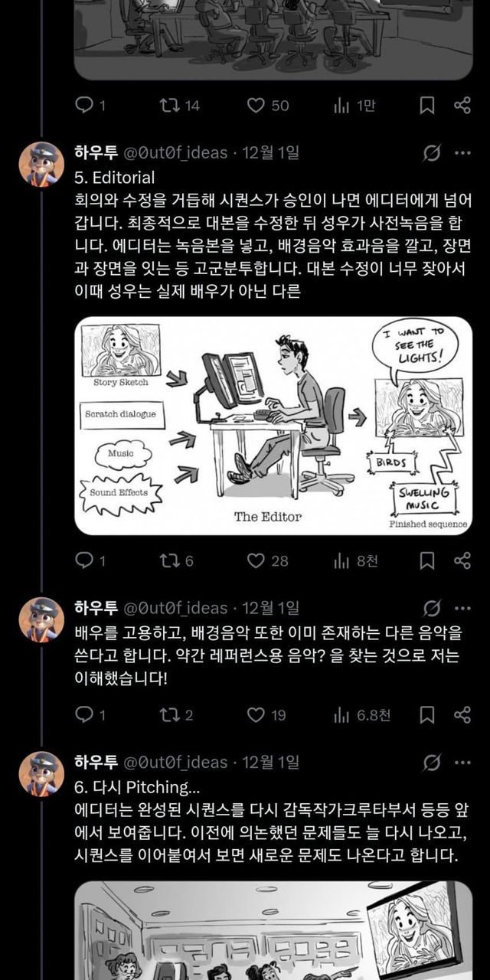Viewport: 490px width, 980px height.
Task: Share the tweet with 19 likes
Action: pos(462,714)
